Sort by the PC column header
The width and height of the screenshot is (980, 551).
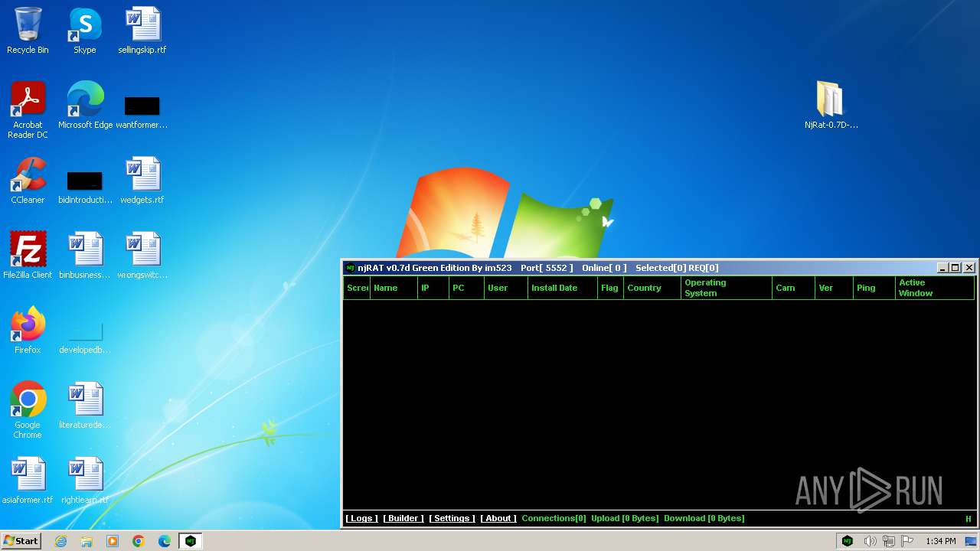(x=466, y=288)
